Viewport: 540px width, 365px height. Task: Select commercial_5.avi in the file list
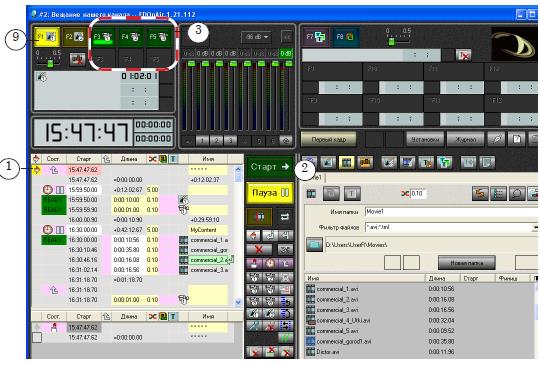coord(420,331)
